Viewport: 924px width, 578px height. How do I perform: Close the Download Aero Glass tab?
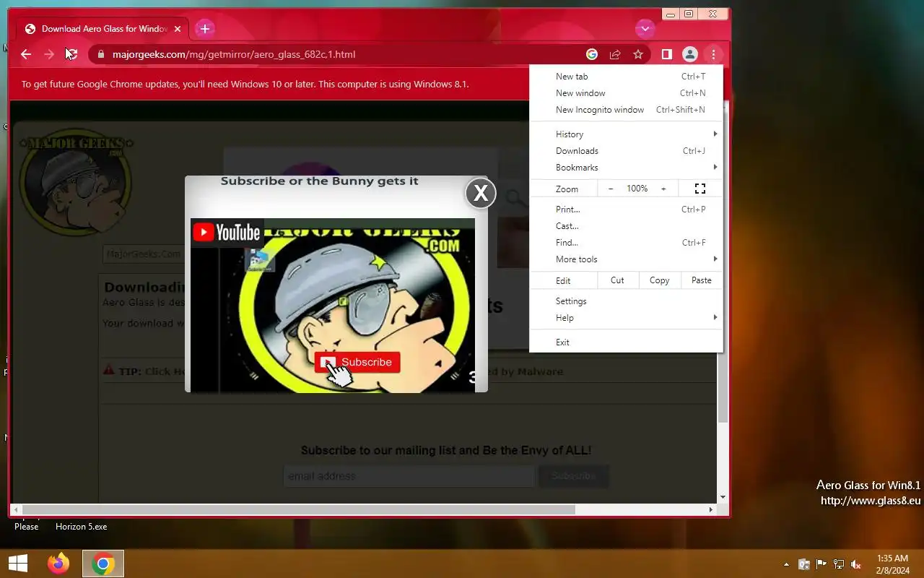pyautogui.click(x=178, y=29)
